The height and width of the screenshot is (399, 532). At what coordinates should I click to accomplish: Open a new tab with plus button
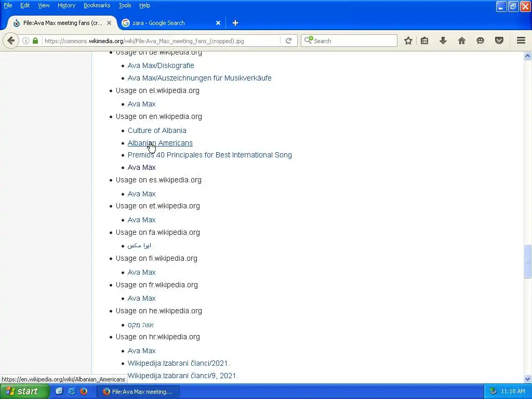(235, 23)
